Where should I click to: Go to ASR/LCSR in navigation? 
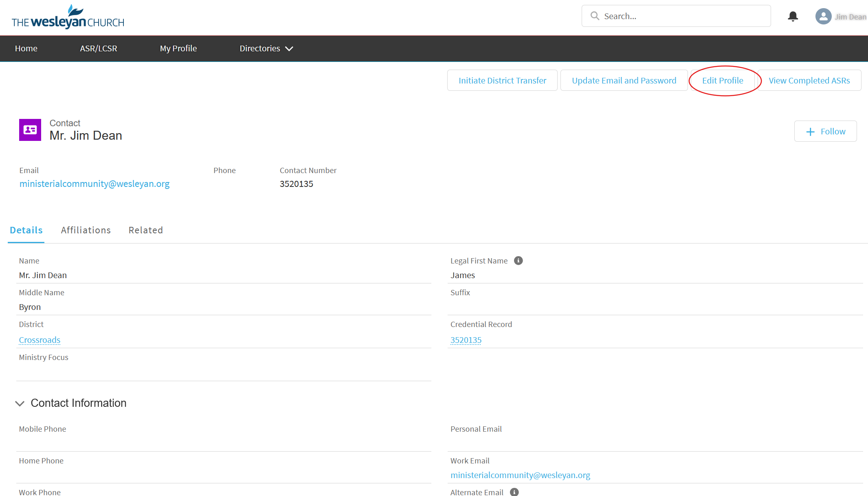[98, 48]
